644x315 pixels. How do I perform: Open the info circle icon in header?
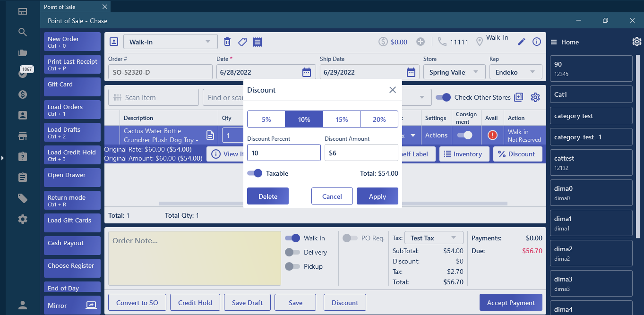pos(537,42)
